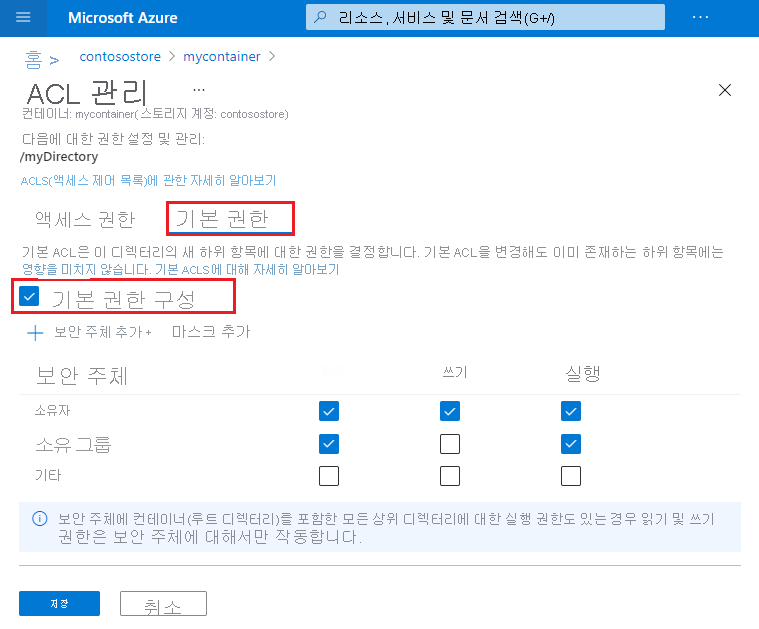Click chevron after mycontainer breadcrumb
The width and height of the screenshot is (759, 629).
point(272,57)
